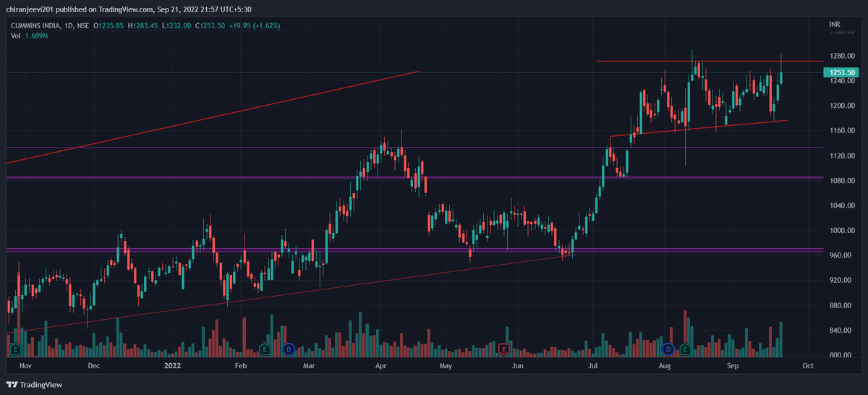868x395 pixels.
Task: Click the 920.00 price axis label
Action: pos(841,281)
